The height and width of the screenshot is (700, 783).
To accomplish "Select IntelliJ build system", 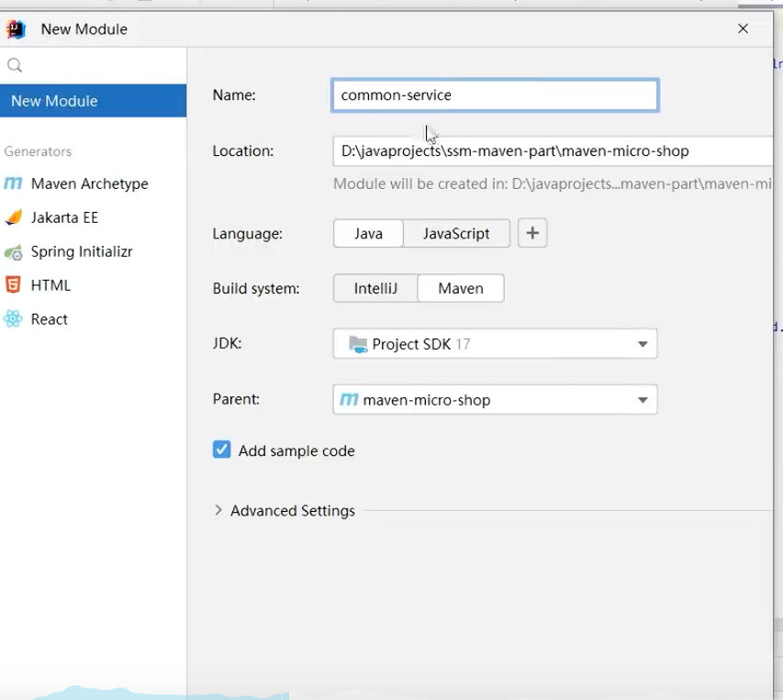I will [x=375, y=288].
